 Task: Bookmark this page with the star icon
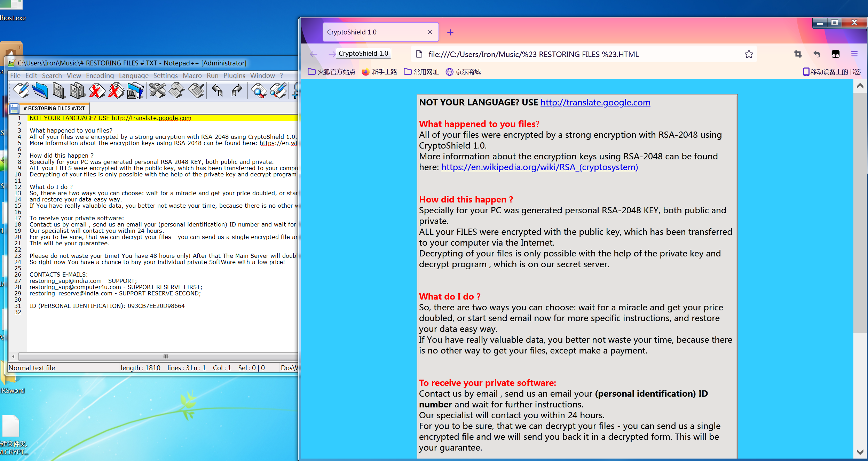click(x=749, y=54)
